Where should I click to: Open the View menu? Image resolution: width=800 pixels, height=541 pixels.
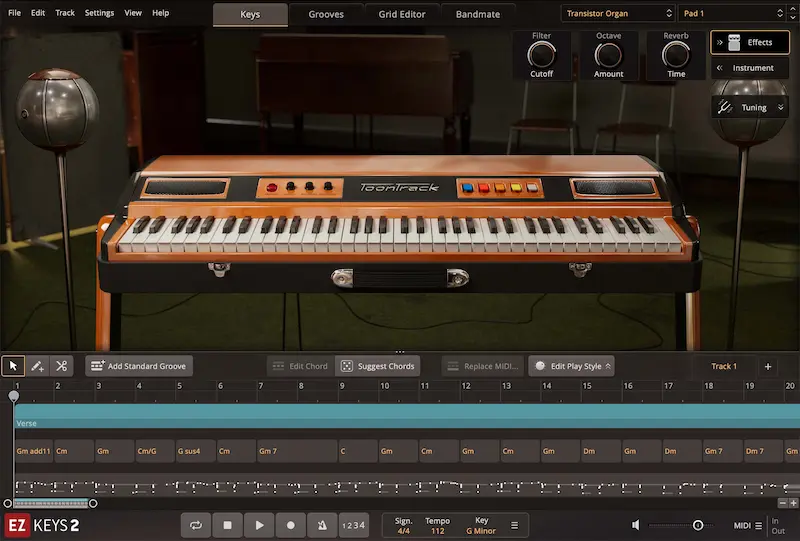click(x=133, y=13)
